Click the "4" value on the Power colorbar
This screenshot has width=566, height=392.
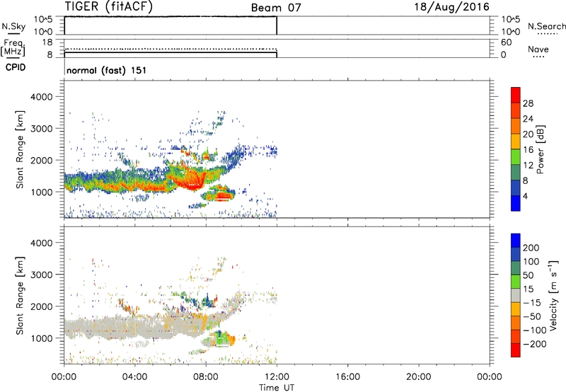coord(525,196)
